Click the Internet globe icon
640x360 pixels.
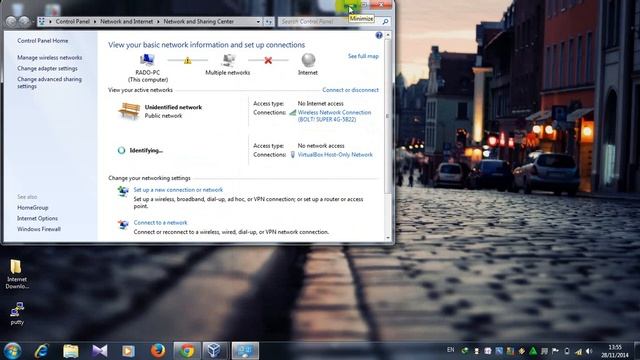(308, 60)
